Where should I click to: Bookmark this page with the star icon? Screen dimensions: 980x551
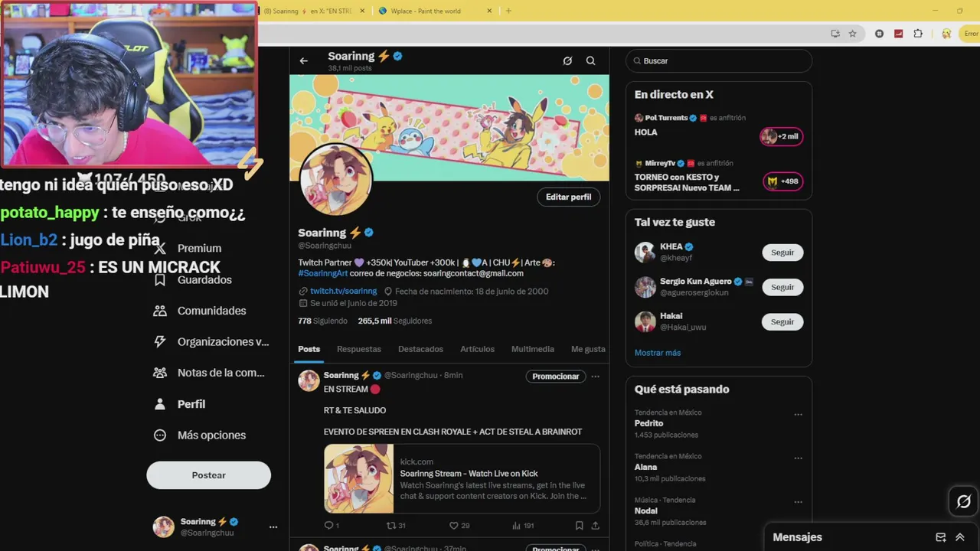click(x=852, y=34)
